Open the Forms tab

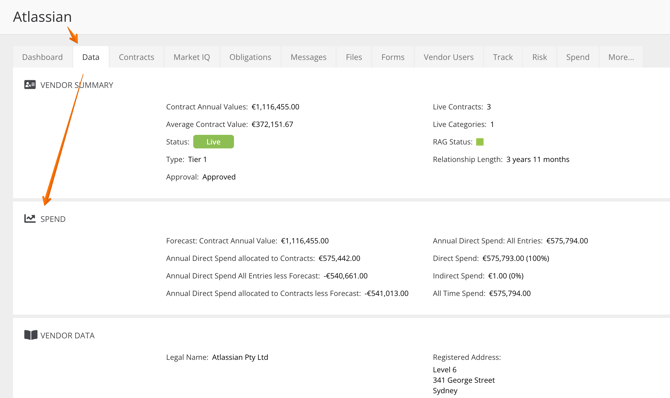[x=393, y=57]
